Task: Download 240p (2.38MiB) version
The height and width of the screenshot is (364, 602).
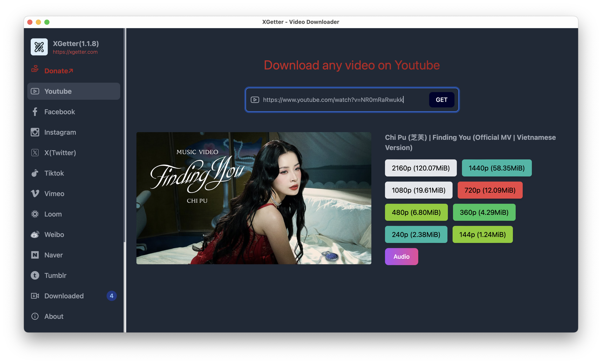Action: 416,234
